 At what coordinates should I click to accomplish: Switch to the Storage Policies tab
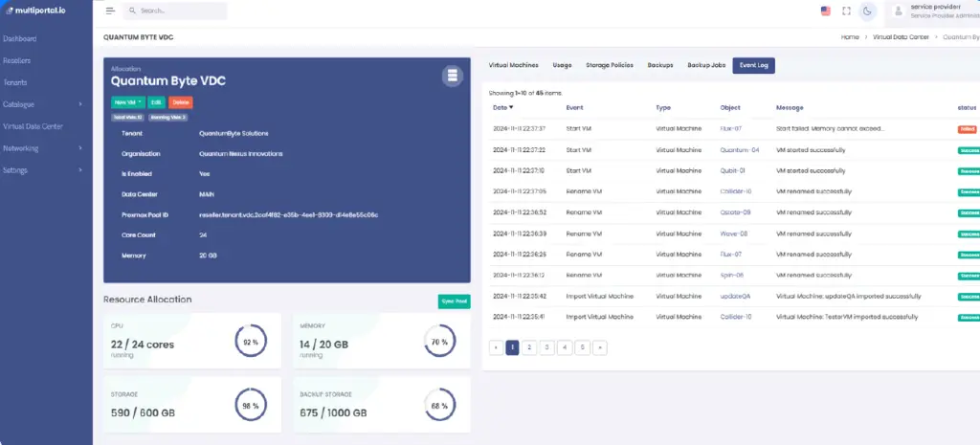pos(610,65)
